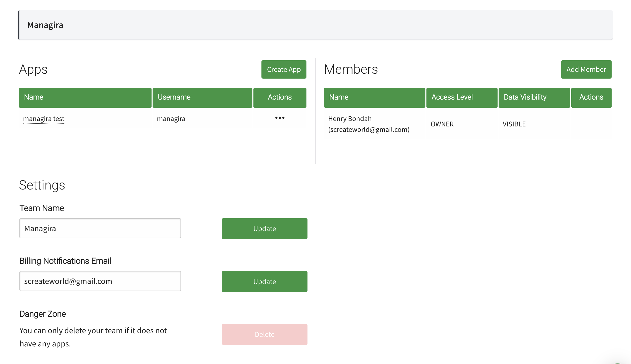Select the team deletion warning text
The height and width of the screenshot is (364, 631).
coord(93,337)
